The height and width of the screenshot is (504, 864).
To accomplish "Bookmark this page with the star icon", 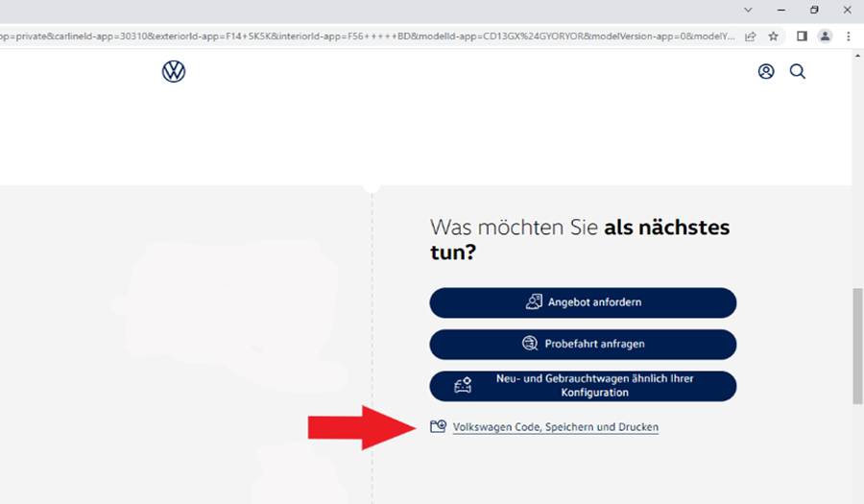I will 774,36.
